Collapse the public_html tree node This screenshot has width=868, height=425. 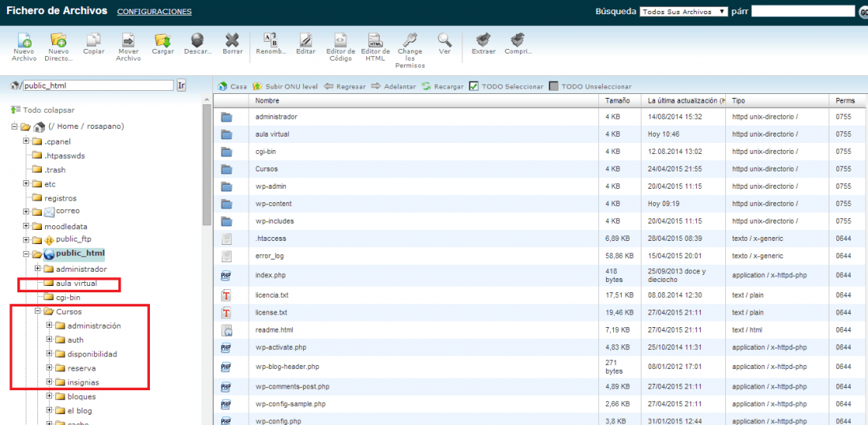pos(26,254)
